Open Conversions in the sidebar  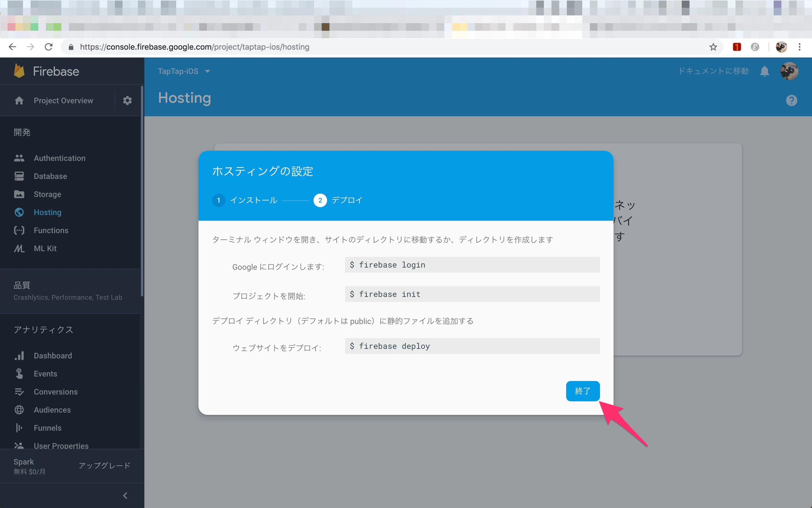click(x=56, y=392)
